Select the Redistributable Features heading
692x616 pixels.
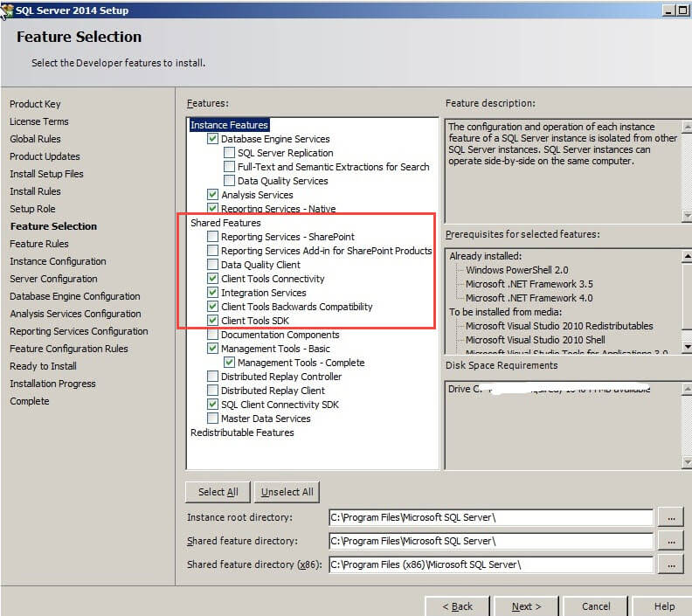coord(242,433)
